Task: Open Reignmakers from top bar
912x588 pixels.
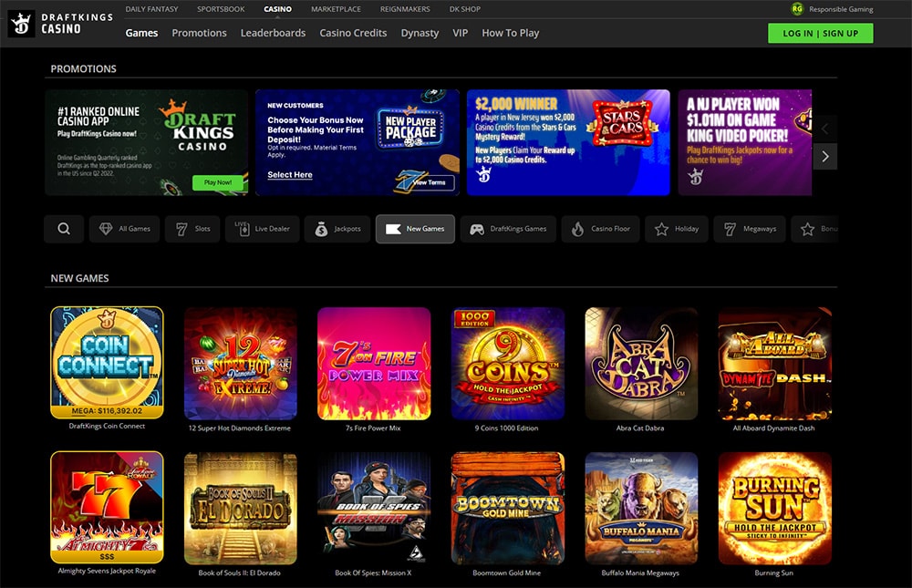Action: (x=406, y=9)
